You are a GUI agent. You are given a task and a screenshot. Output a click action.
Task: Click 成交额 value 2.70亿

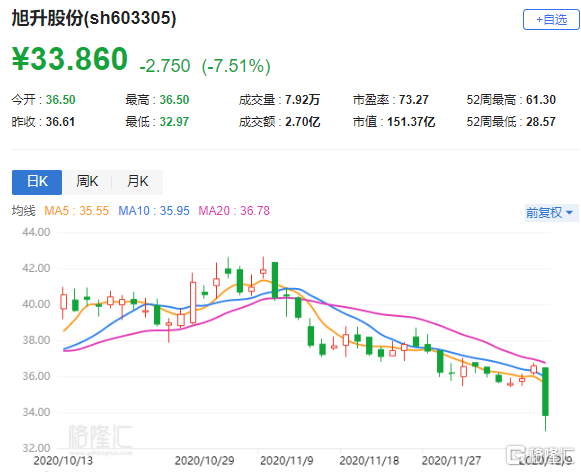point(302,122)
